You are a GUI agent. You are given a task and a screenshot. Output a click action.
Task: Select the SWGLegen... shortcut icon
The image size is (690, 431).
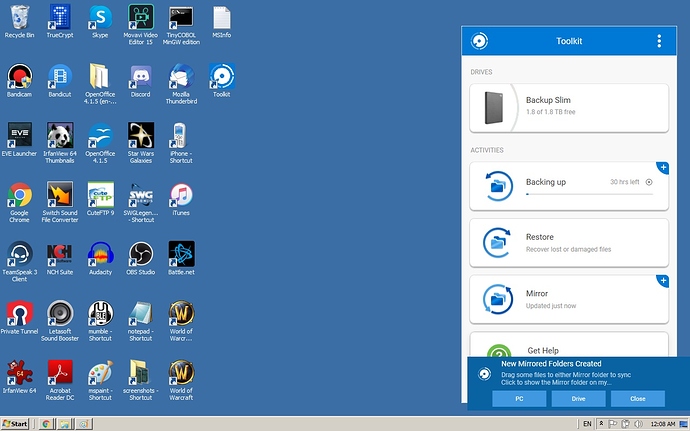(x=141, y=202)
